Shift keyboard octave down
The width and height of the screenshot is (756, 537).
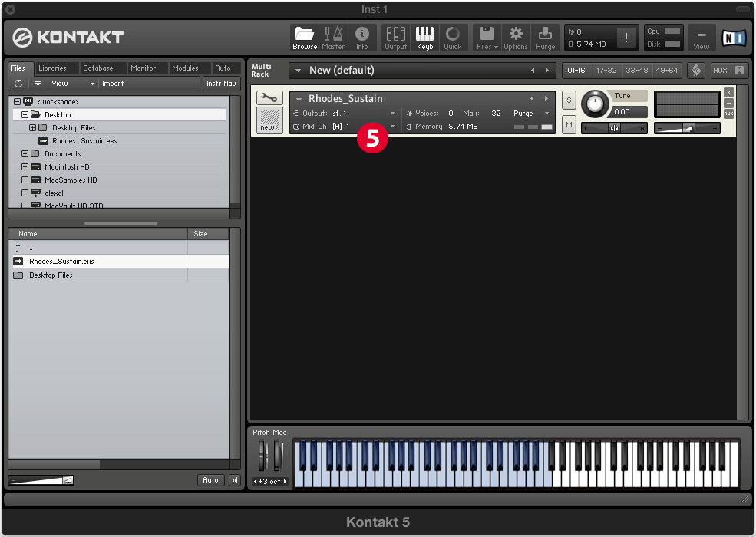click(256, 482)
